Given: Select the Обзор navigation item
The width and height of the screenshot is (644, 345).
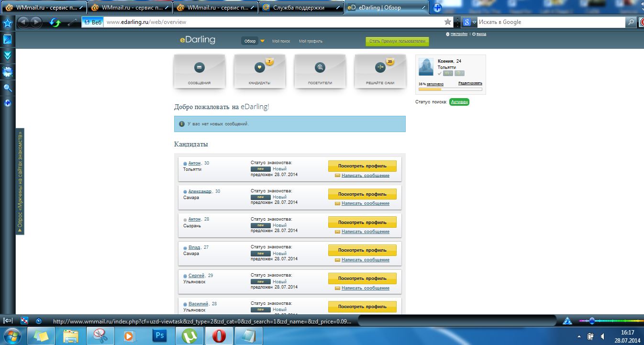Looking at the screenshot, I should click(x=250, y=41).
